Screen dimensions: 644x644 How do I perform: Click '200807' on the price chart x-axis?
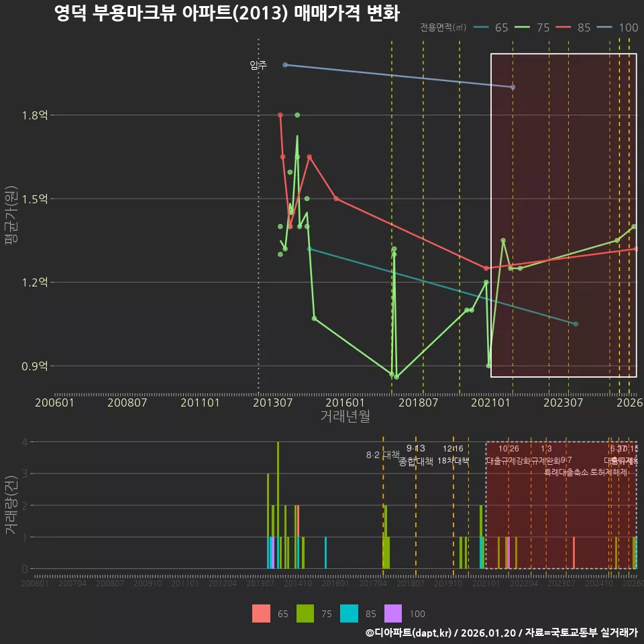click(127, 402)
